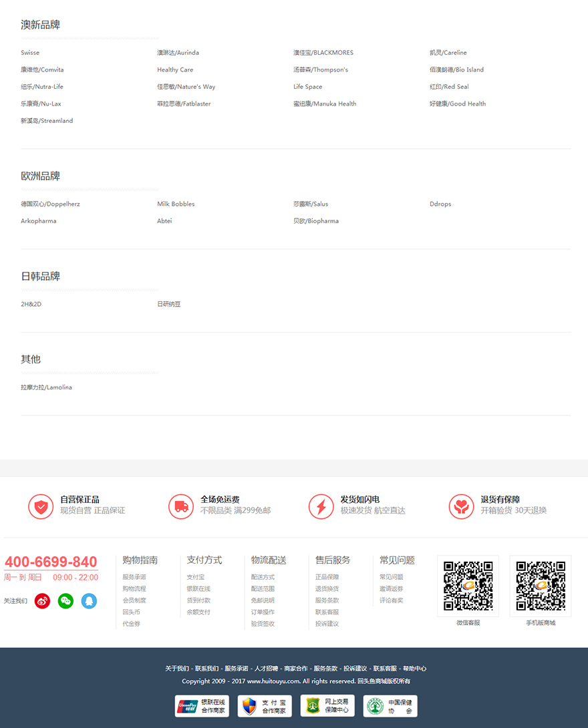The width and height of the screenshot is (588, 728).
Task: Open the 网上交易保障中心 badge
Action: [327, 706]
